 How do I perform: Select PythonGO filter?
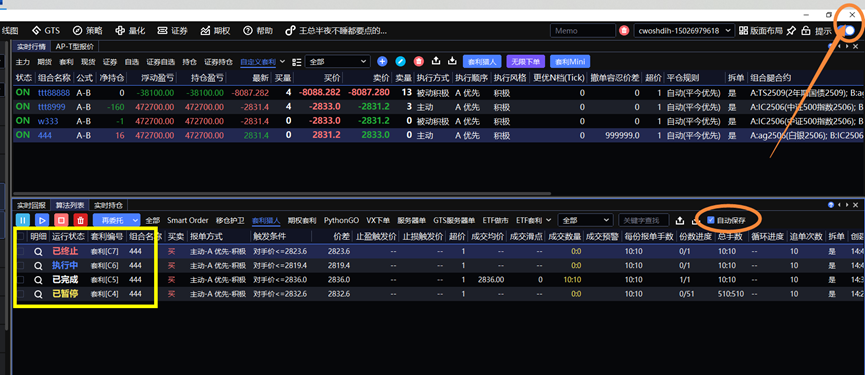pos(341,220)
